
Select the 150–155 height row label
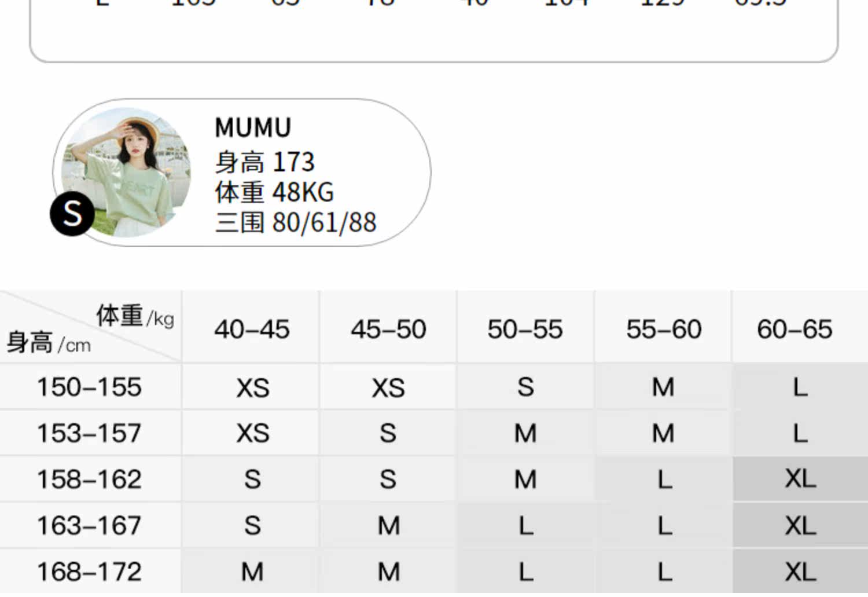click(89, 387)
